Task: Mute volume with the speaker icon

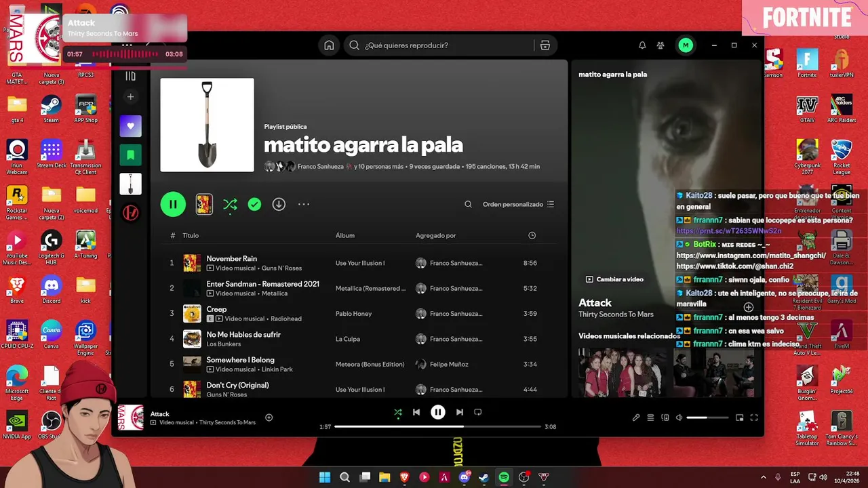Action: click(x=679, y=418)
